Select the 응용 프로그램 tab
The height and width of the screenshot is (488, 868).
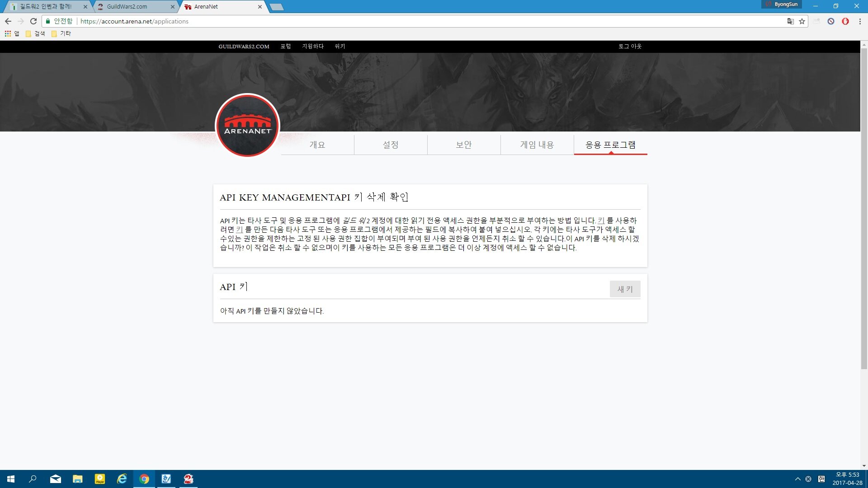click(610, 145)
